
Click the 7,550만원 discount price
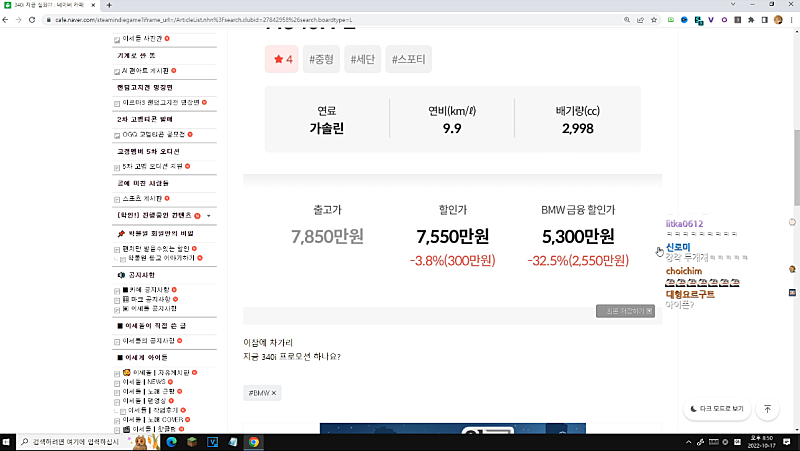click(x=453, y=237)
